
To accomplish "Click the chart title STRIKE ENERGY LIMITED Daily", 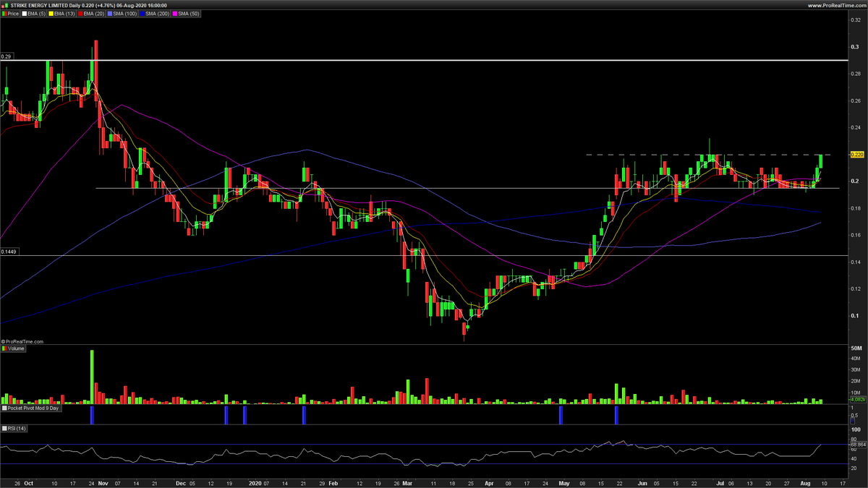I will [x=46, y=5].
